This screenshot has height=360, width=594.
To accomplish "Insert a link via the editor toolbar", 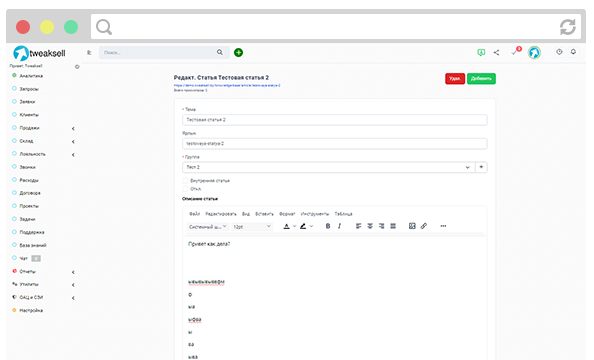I will (424, 226).
